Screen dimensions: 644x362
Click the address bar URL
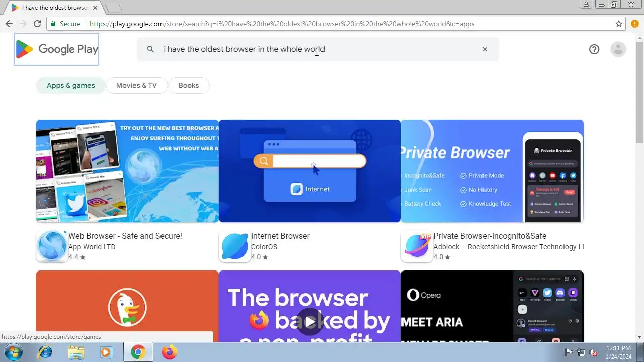(x=282, y=24)
